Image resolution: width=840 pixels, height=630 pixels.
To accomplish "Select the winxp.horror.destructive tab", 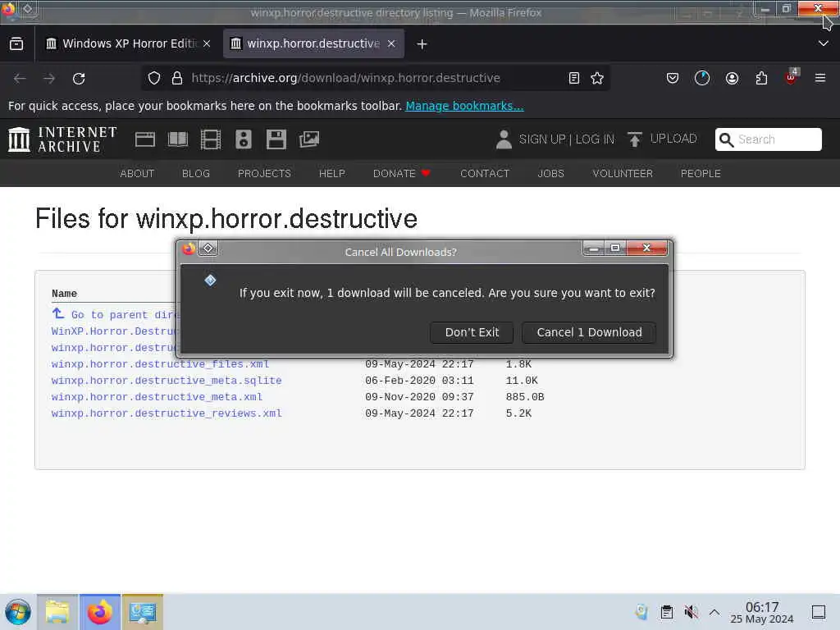I will (x=313, y=43).
